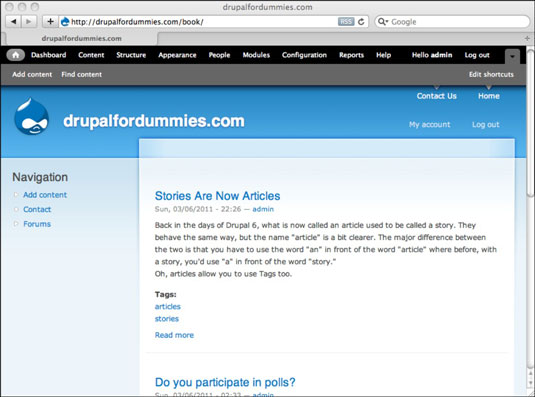Open the Home main menu link
535x397 pixels.
pos(489,96)
